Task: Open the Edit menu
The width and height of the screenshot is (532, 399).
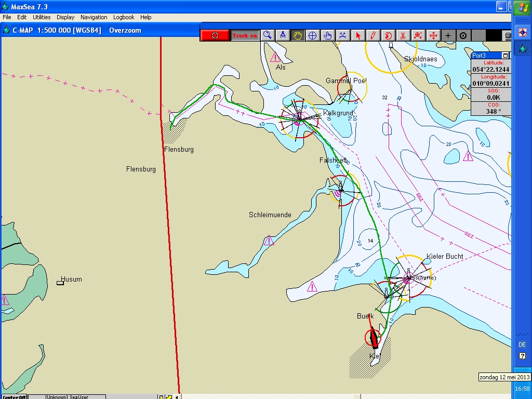Action: [x=22, y=17]
